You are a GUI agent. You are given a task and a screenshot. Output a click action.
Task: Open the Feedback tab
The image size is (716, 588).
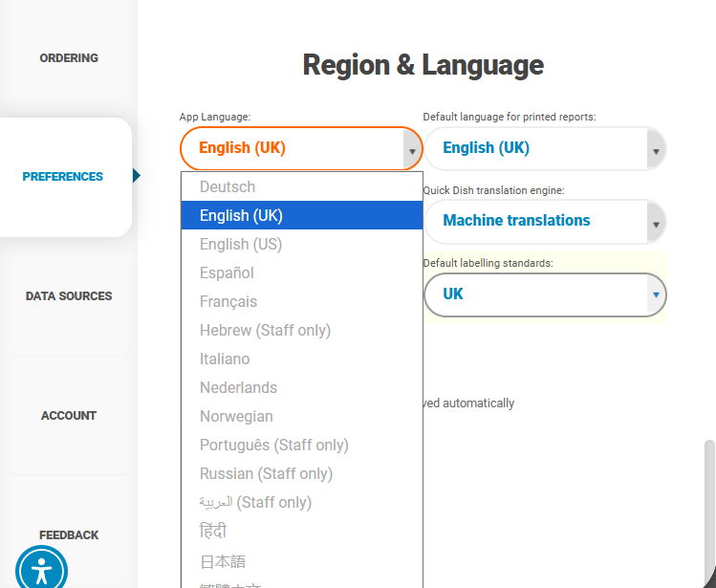tap(69, 534)
